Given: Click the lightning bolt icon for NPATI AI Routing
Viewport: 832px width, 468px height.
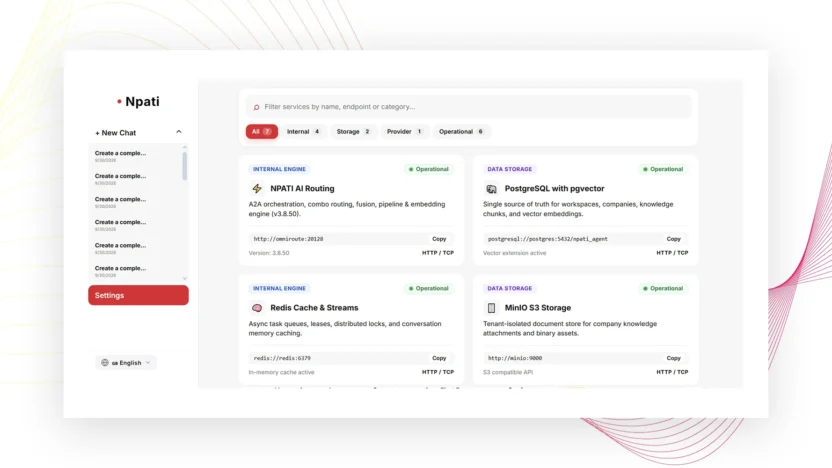Looking at the screenshot, I should click(x=257, y=188).
